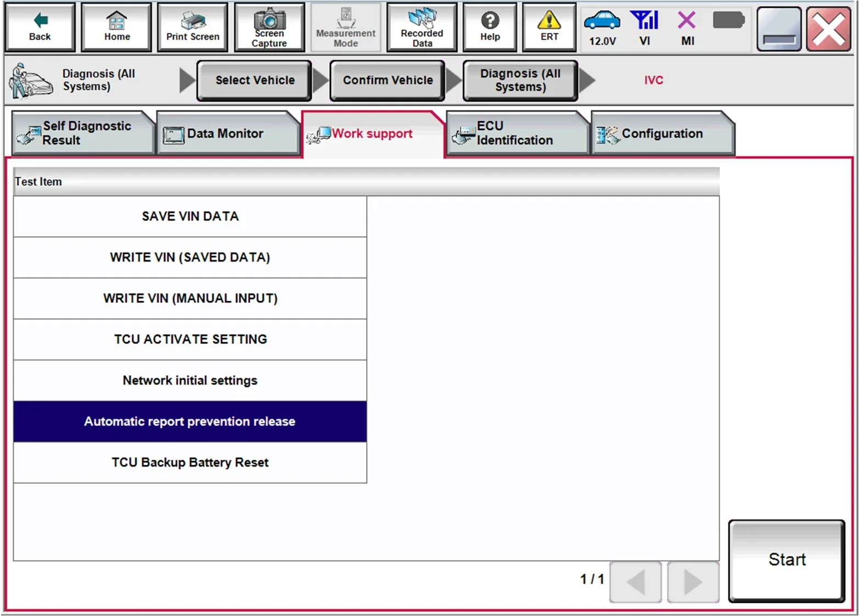Go back with the Back button
This screenshot has height=616, width=859.
(40, 27)
